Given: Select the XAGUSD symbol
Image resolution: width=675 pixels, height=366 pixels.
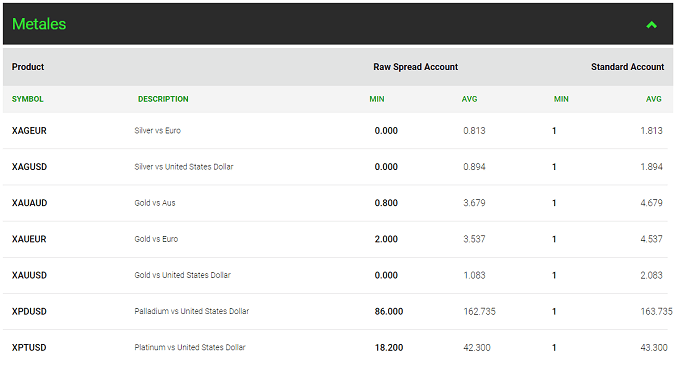Looking at the screenshot, I should pos(29,167).
